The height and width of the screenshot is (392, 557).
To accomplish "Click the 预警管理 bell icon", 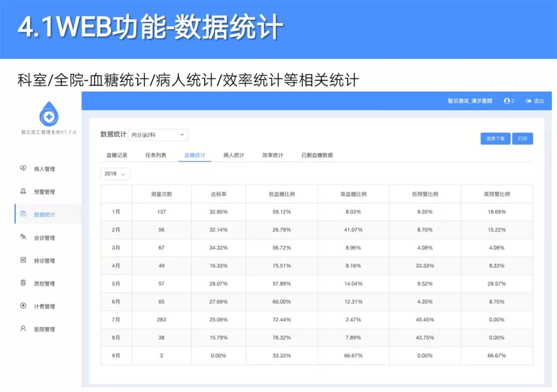I will (23, 191).
